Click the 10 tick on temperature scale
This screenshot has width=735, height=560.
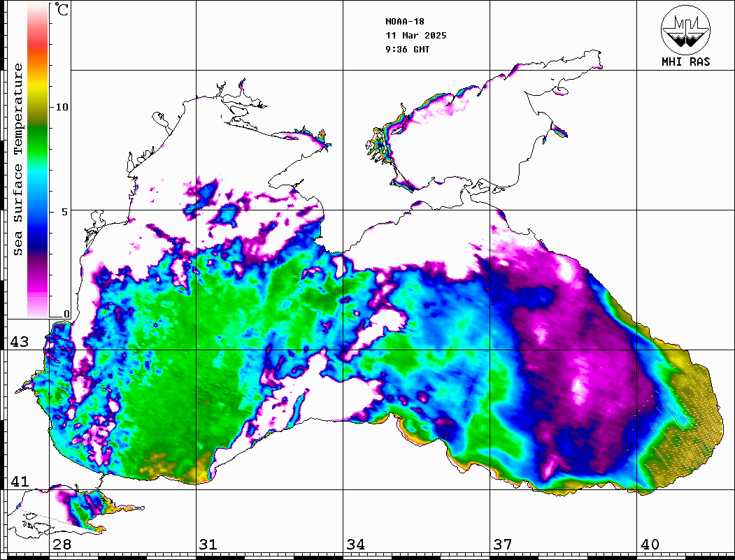pos(62,107)
